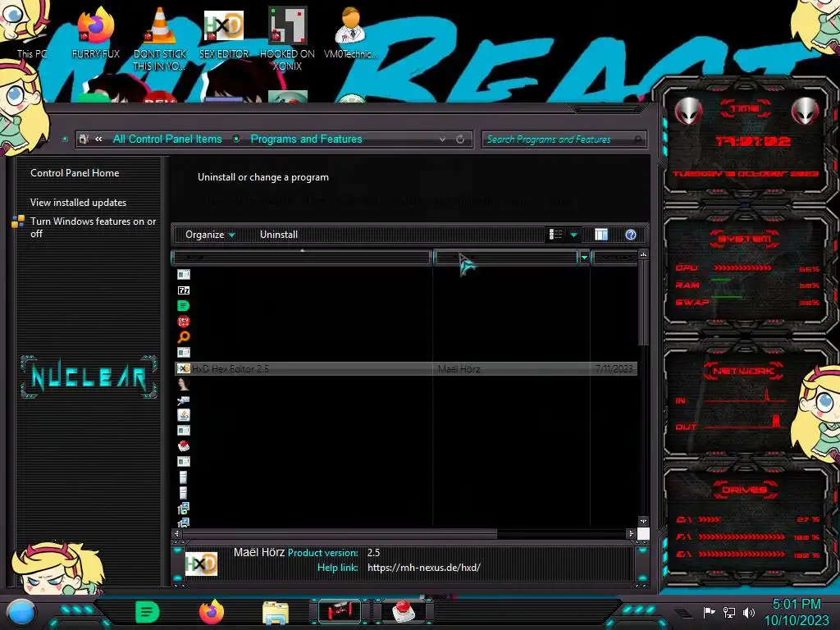The width and height of the screenshot is (840, 630).
Task: Click the HxD logo in details pane
Action: 202,564
